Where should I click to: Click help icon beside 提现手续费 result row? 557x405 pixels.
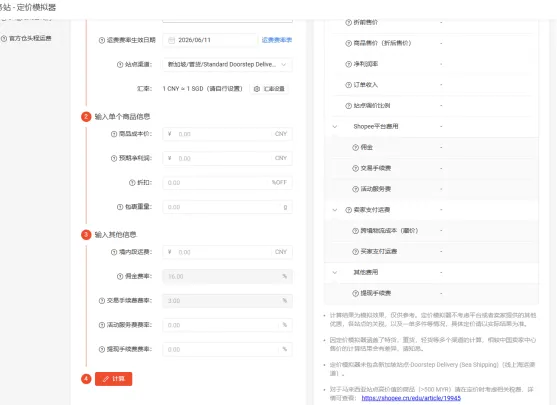[355, 293]
